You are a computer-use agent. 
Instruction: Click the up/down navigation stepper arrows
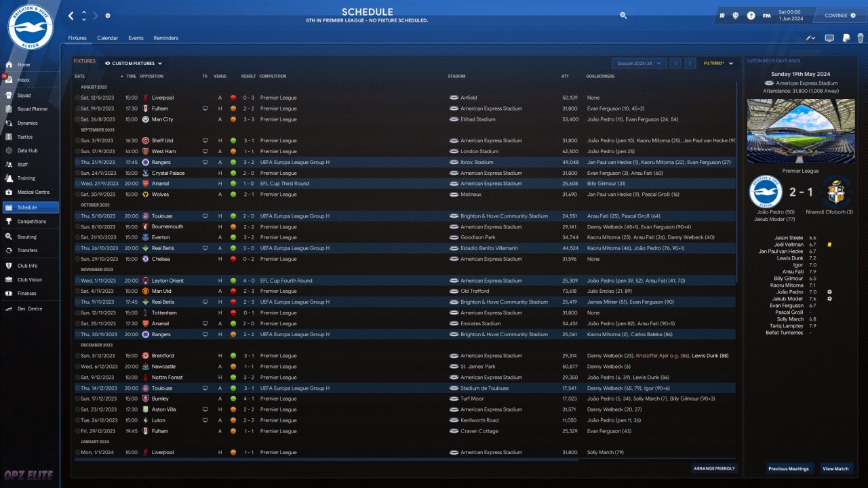[84, 16]
